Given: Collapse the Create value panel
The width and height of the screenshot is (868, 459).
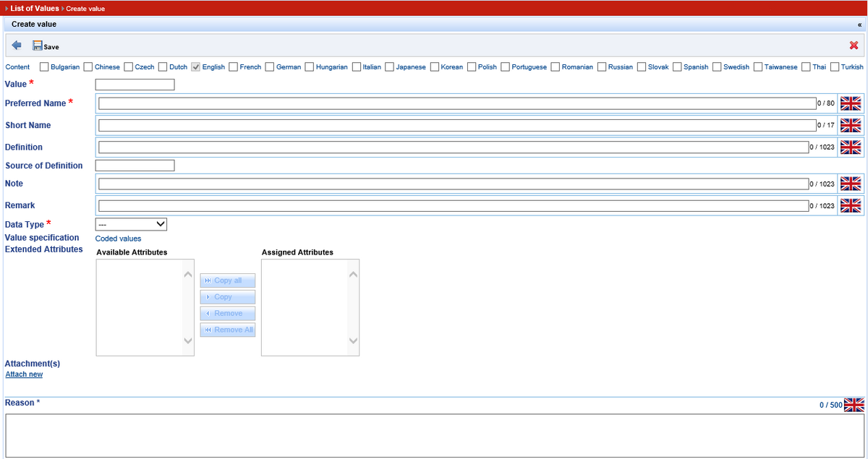Looking at the screenshot, I should click(x=859, y=25).
